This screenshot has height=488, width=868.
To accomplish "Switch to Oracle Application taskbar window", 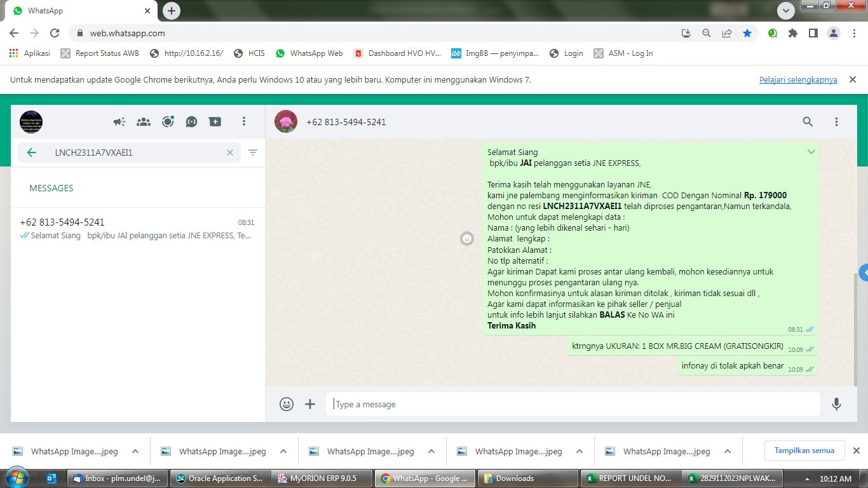I will (220, 478).
